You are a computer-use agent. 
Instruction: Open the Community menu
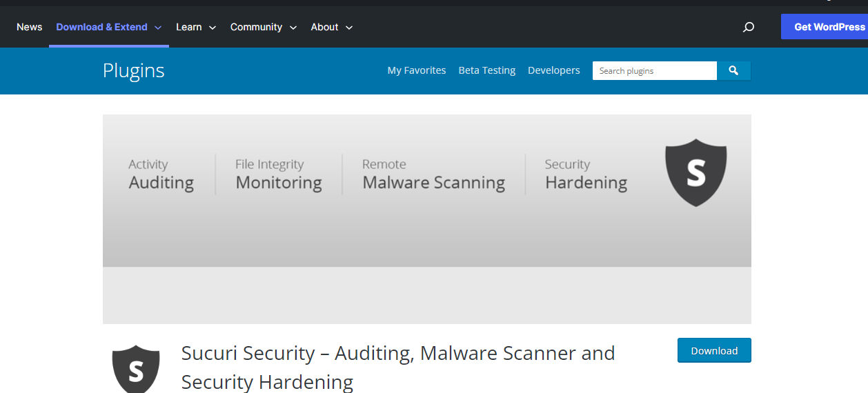coord(256,27)
